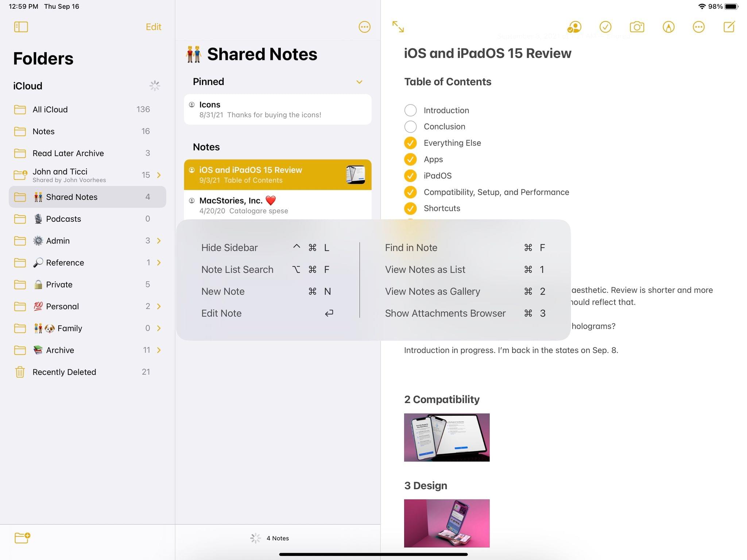Click the ellipsis icon in note list header
Screen dimensions: 747x560
click(x=365, y=27)
